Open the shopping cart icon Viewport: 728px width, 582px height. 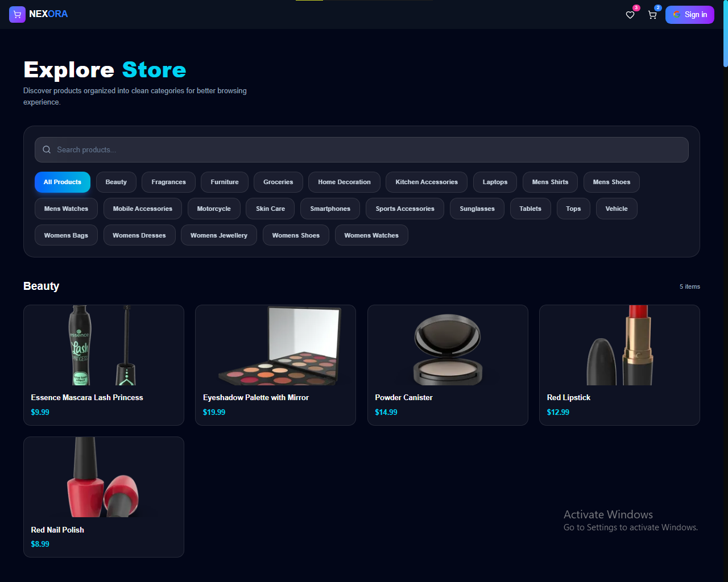coord(652,15)
